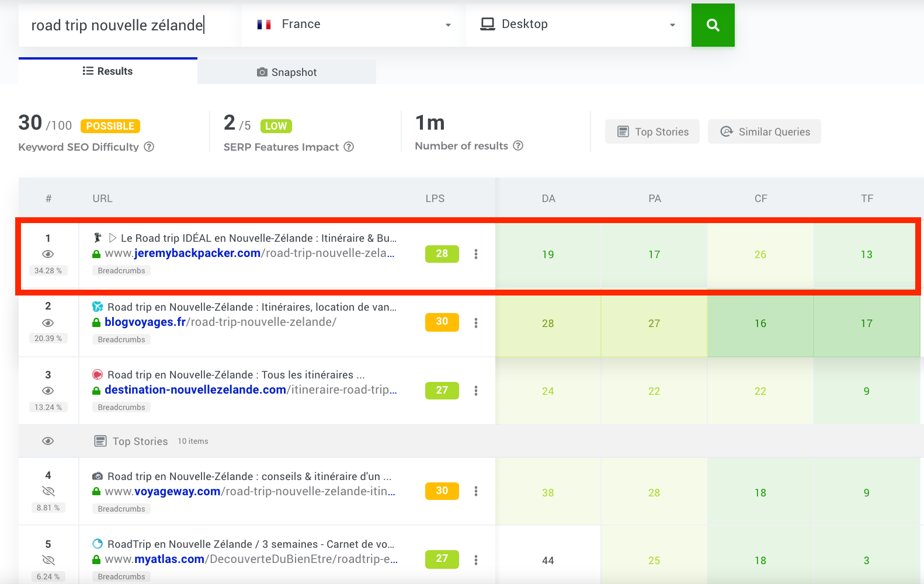
Task: Open three-dot menu for blogvoyages.fr result
Action: tap(476, 323)
